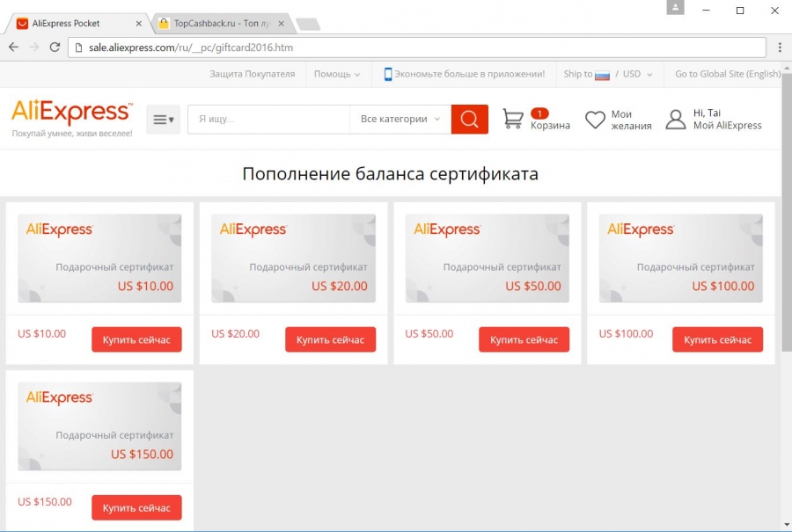The image size is (792, 532).
Task: Click the US $150.00 price text below card
Action: coord(45,502)
